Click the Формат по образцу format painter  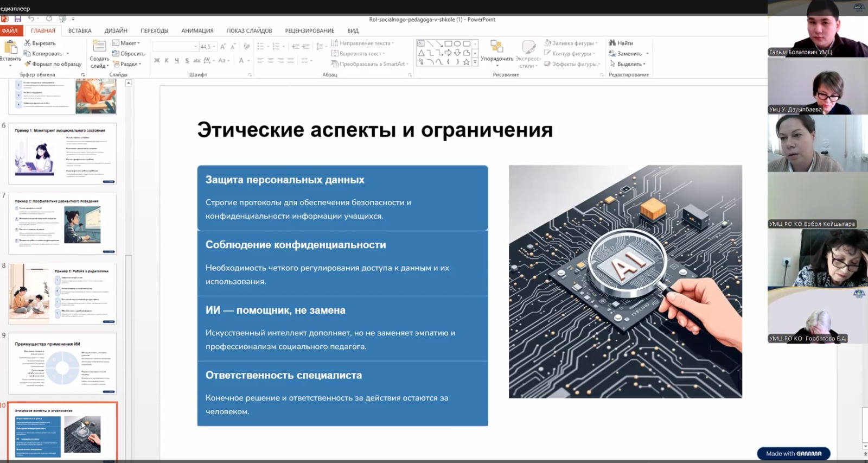pos(53,64)
